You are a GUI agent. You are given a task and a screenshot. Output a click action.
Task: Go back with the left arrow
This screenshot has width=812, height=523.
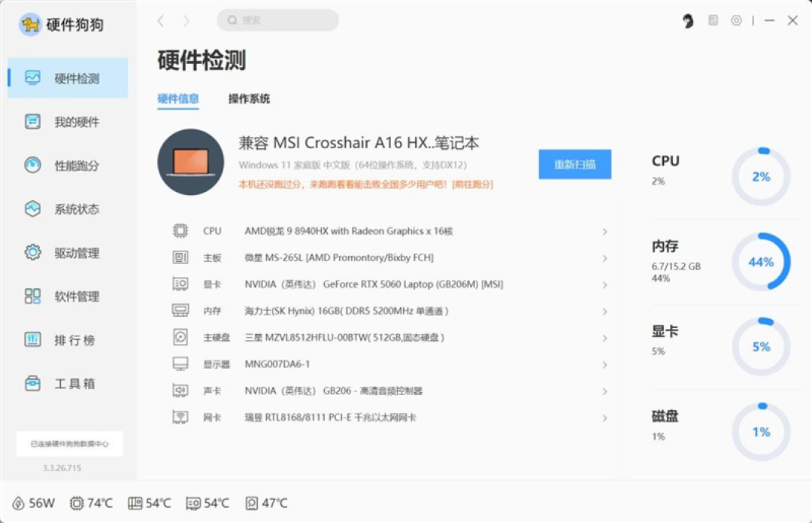tap(161, 21)
